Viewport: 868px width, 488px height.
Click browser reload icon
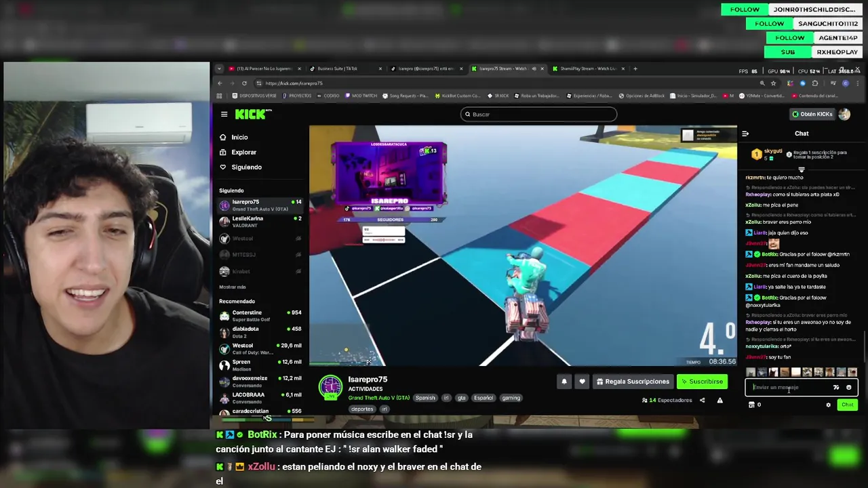tap(244, 83)
